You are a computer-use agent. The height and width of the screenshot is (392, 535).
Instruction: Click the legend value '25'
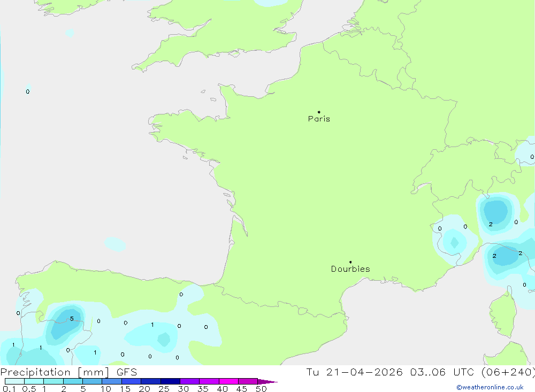coord(164,389)
